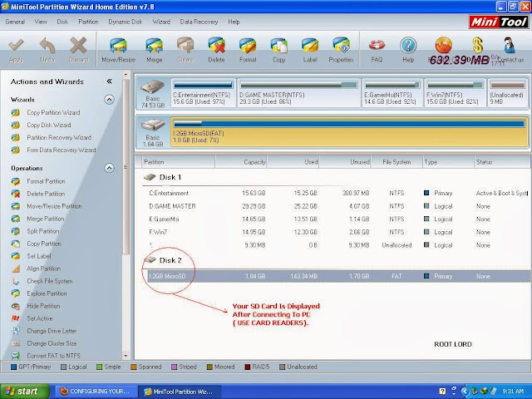Click the Align Partition sidebar icon
Image resolution: width=532 pixels, height=399 pixels.
pyautogui.click(x=16, y=268)
